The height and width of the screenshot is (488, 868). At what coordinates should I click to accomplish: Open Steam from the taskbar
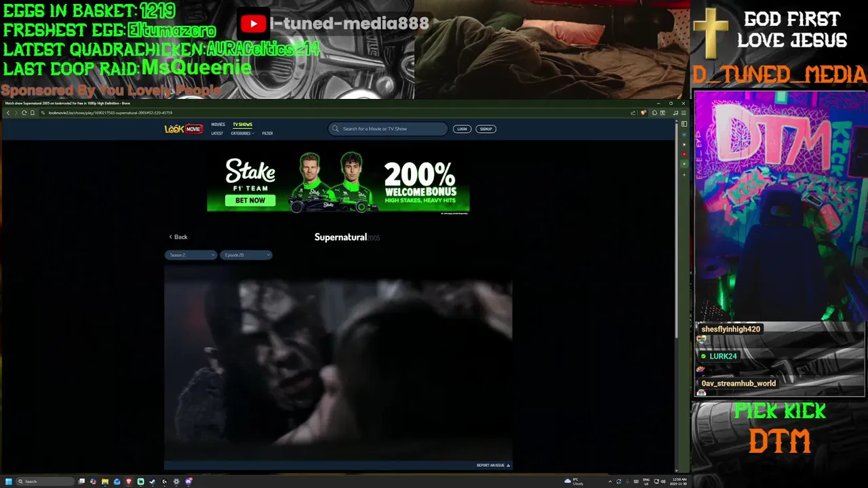click(x=153, y=481)
